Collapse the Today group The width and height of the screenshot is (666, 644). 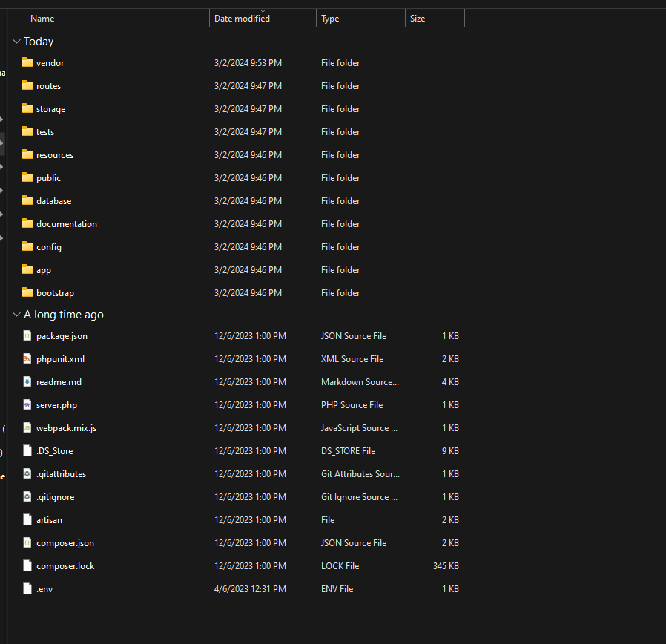[x=16, y=42]
